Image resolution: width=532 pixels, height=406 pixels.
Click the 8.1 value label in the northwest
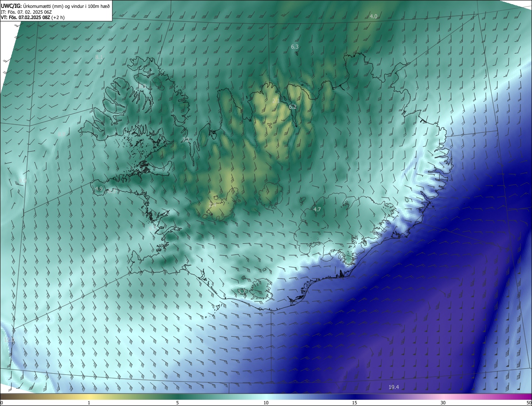[x=99, y=57]
